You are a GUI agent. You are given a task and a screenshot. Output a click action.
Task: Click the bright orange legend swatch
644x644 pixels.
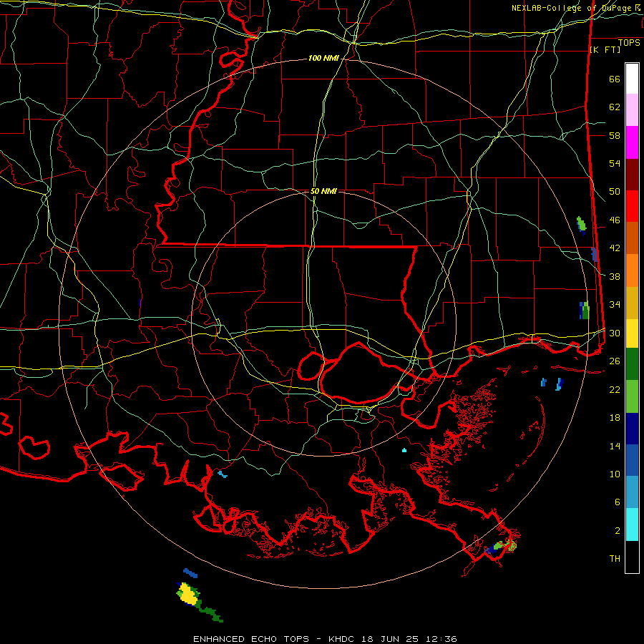(632, 270)
